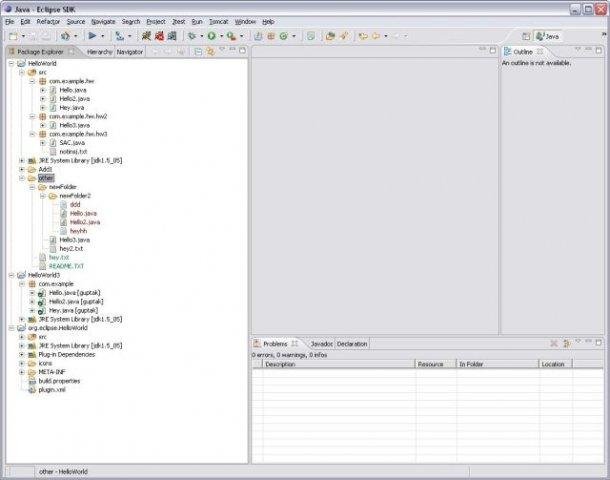
Task: Open the New wizard dropdown arrow
Action: coord(23,36)
